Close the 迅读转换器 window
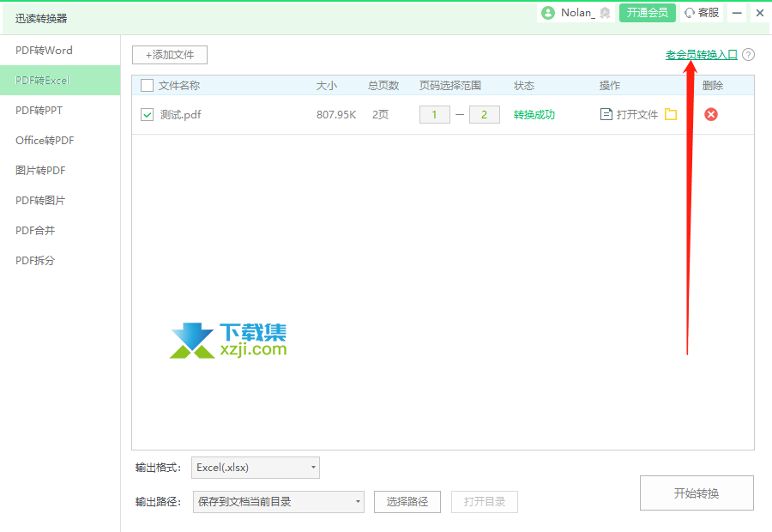The image size is (772, 532). click(760, 14)
